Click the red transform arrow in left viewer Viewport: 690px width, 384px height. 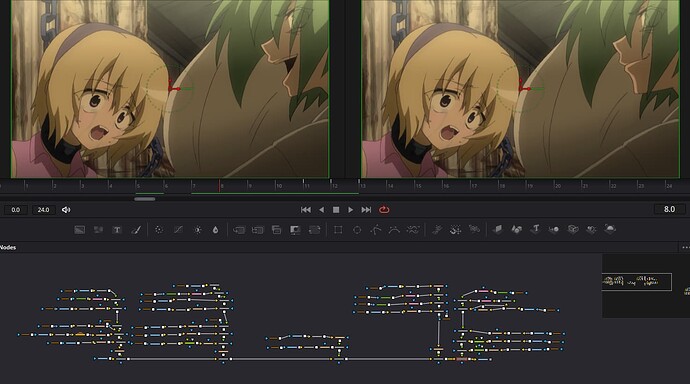[174, 88]
